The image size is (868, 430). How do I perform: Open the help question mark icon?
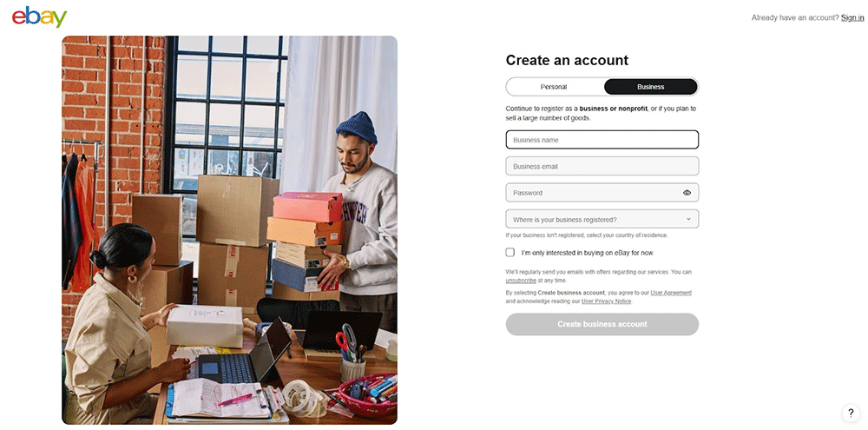[851, 413]
